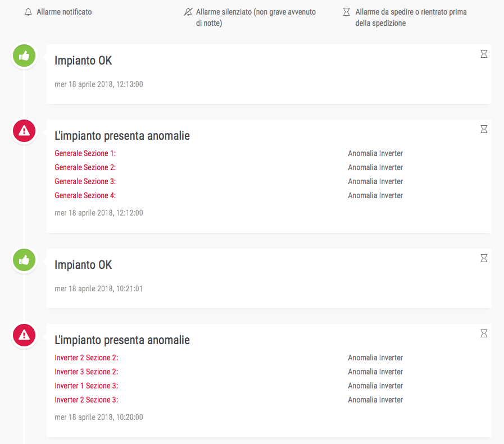Click hourglass icon on the 10:20:00 anomaly card
The image size is (504, 444).
[x=484, y=333]
